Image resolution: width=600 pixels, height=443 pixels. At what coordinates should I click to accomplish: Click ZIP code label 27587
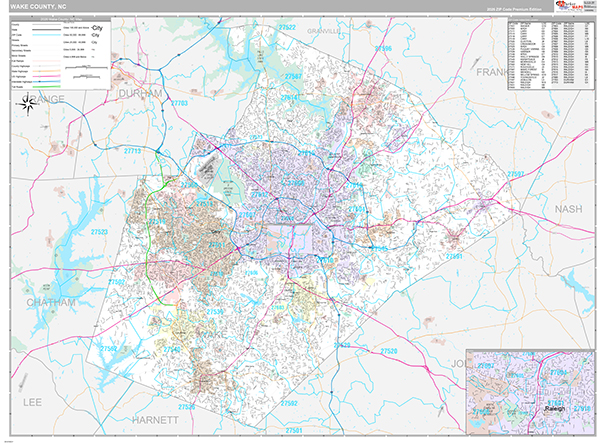[x=293, y=77]
